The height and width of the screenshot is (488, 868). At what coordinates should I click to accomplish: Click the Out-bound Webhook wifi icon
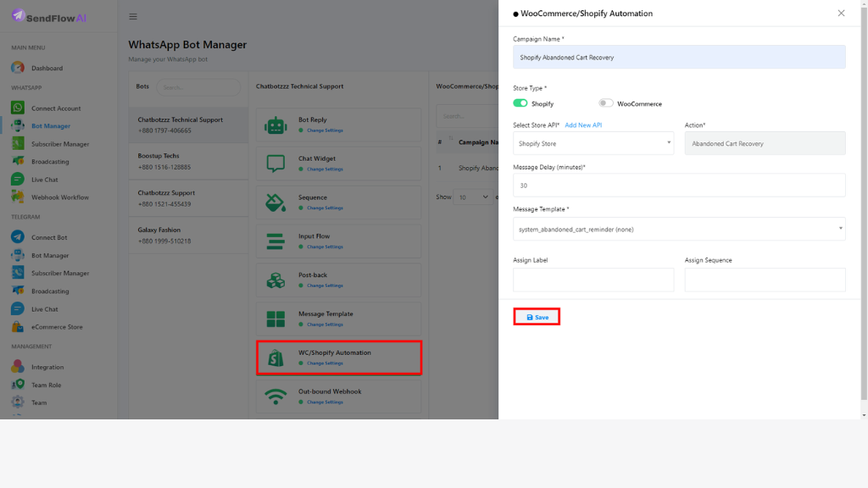[x=275, y=396]
